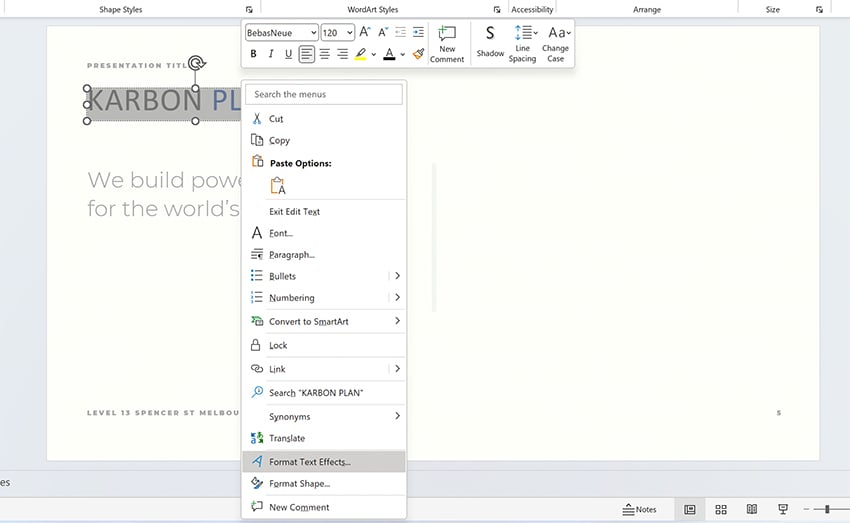Expand the Bullets submenu arrow
Viewport: 850px width, 523px height.
coord(397,276)
